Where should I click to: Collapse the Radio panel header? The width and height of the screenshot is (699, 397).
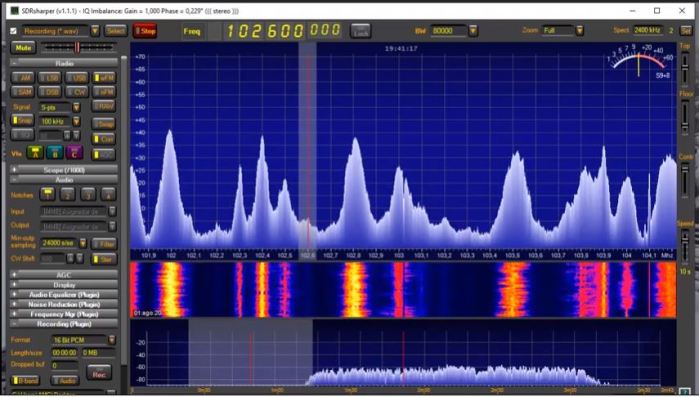coord(64,63)
